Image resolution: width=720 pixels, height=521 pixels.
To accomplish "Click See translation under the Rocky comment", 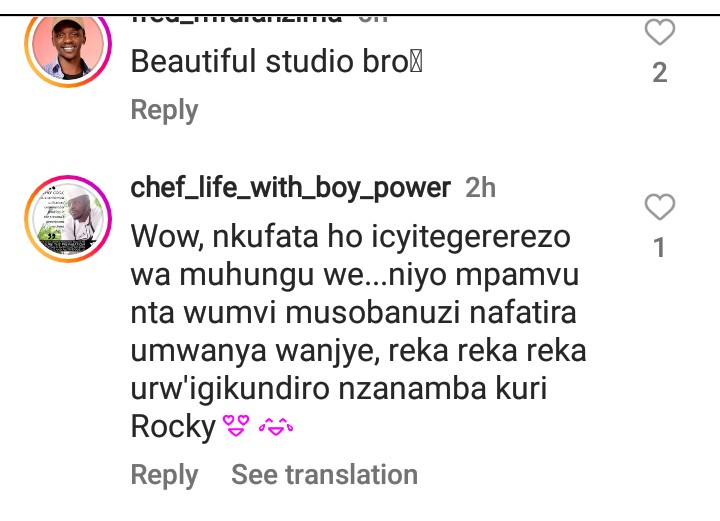I will point(324,475).
